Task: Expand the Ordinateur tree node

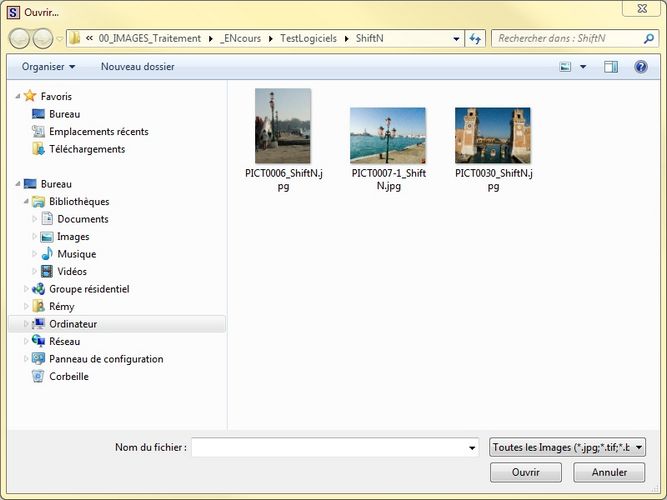Action: click(x=27, y=324)
